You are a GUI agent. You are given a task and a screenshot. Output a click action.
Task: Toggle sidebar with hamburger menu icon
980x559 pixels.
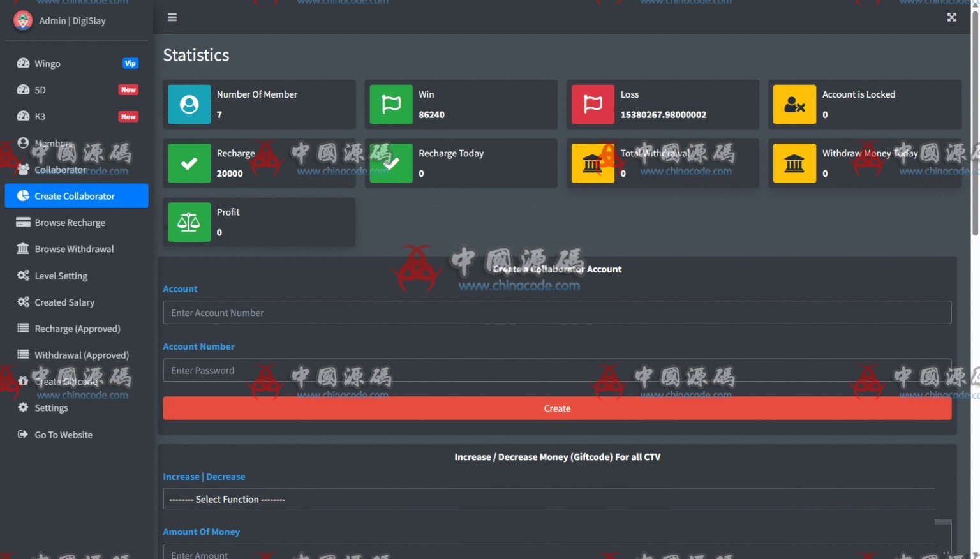(172, 17)
